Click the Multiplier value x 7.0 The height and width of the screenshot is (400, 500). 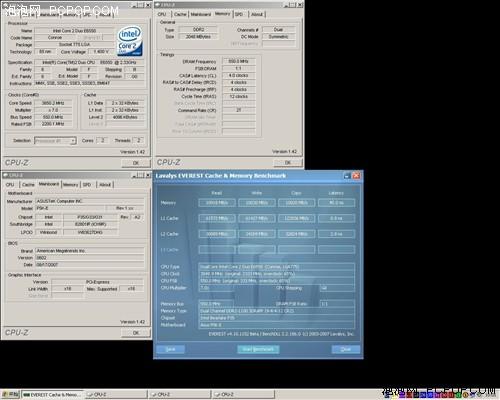(53, 110)
